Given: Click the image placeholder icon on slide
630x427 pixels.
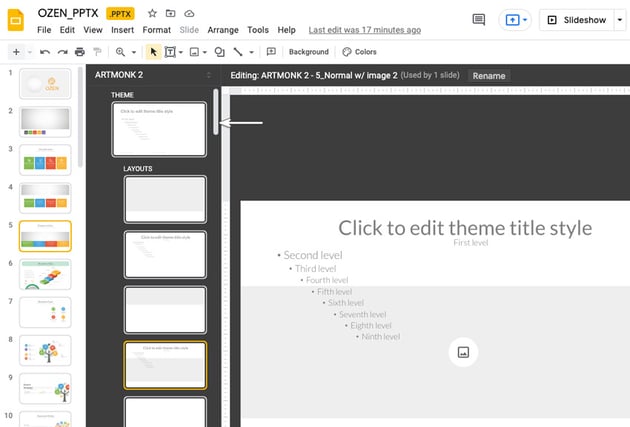Looking at the screenshot, I should click(463, 351).
